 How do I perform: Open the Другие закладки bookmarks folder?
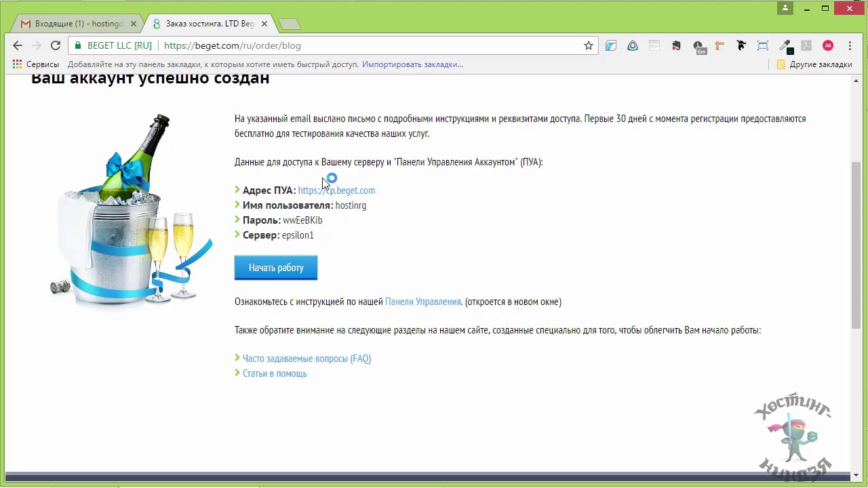tap(814, 64)
